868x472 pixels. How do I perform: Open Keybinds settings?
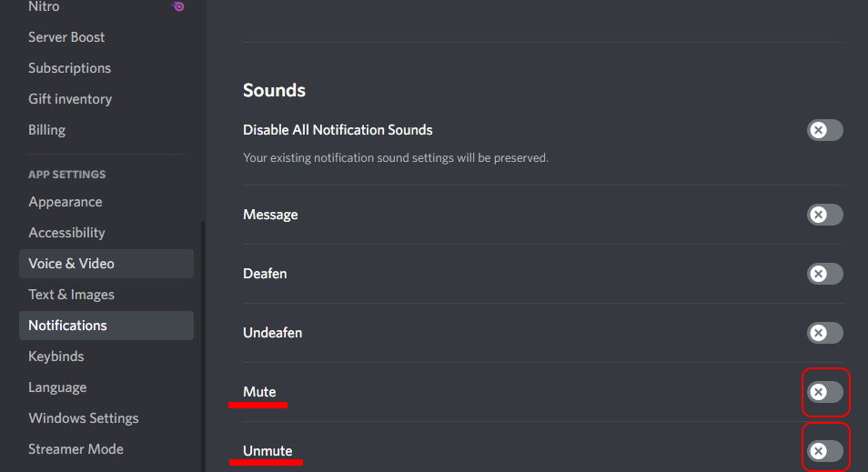56,357
